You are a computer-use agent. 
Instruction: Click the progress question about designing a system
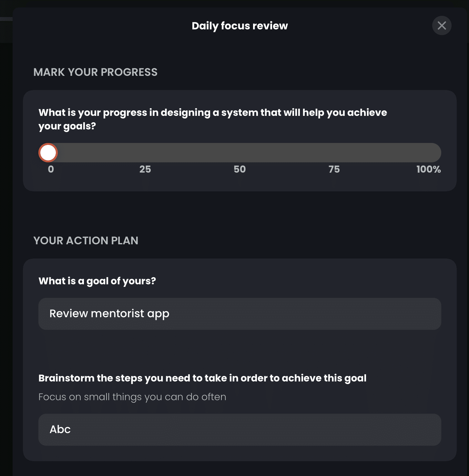[x=213, y=119]
